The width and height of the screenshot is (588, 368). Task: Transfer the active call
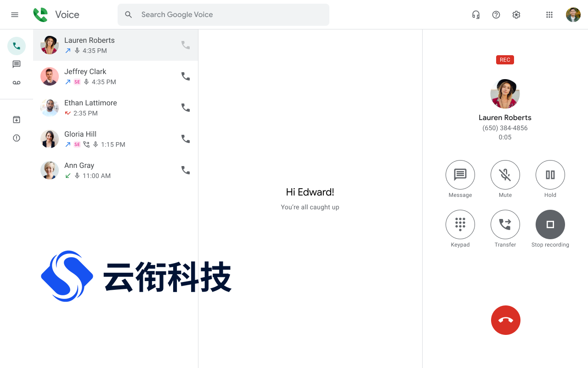coord(505,224)
